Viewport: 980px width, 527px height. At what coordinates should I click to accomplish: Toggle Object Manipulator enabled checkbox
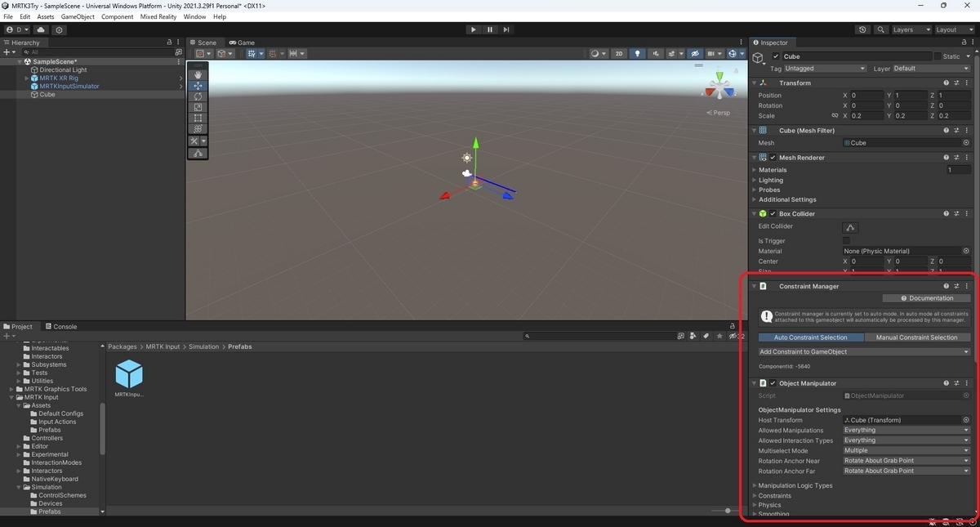(773, 383)
